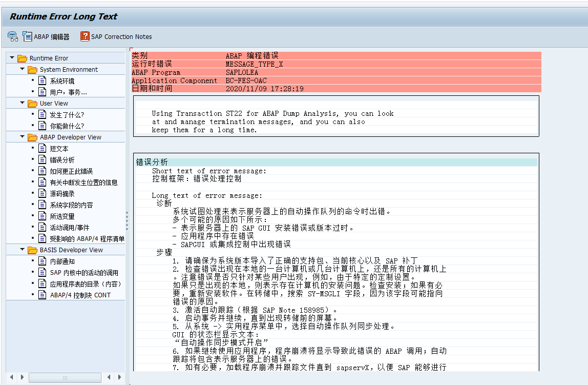
Task: Click the document icon beside 活动调用/事件
Action: 43,227
